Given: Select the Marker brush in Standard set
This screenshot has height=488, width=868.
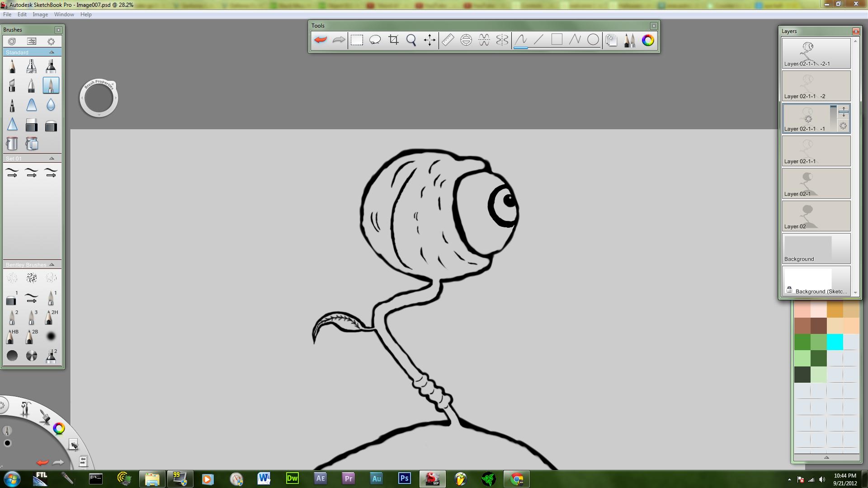Looking at the screenshot, I should tap(51, 66).
